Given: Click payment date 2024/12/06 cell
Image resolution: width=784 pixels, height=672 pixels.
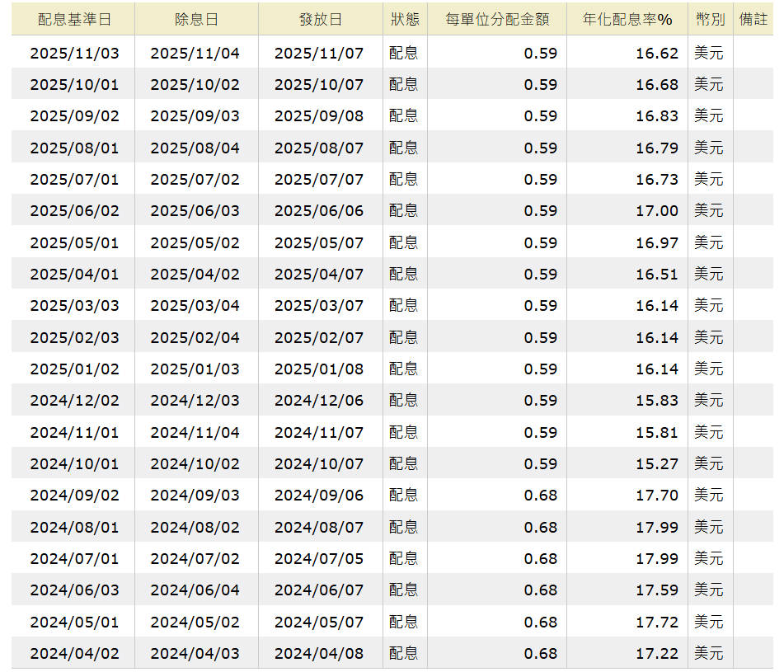Looking at the screenshot, I should click(319, 401).
